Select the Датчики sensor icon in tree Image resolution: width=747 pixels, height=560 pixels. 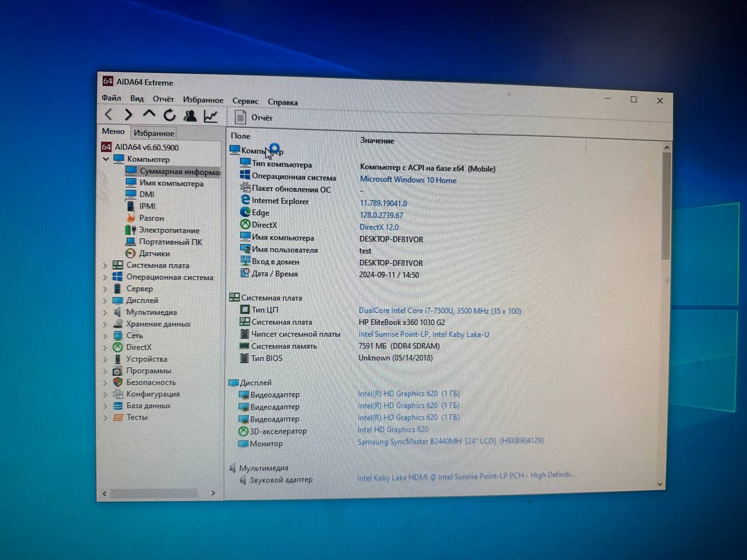click(x=131, y=253)
